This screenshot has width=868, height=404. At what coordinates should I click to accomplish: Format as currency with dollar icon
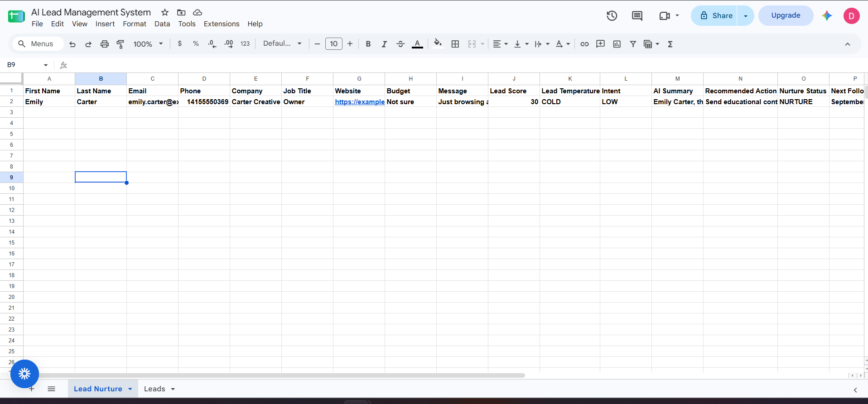pyautogui.click(x=180, y=44)
